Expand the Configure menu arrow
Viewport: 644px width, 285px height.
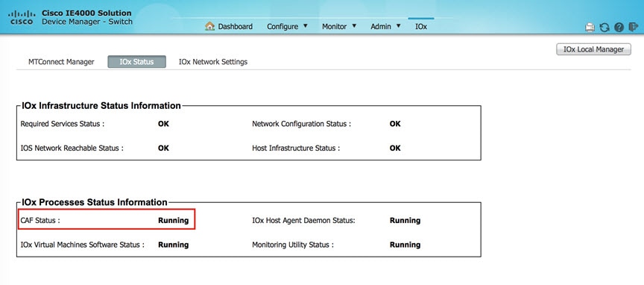coord(305,26)
